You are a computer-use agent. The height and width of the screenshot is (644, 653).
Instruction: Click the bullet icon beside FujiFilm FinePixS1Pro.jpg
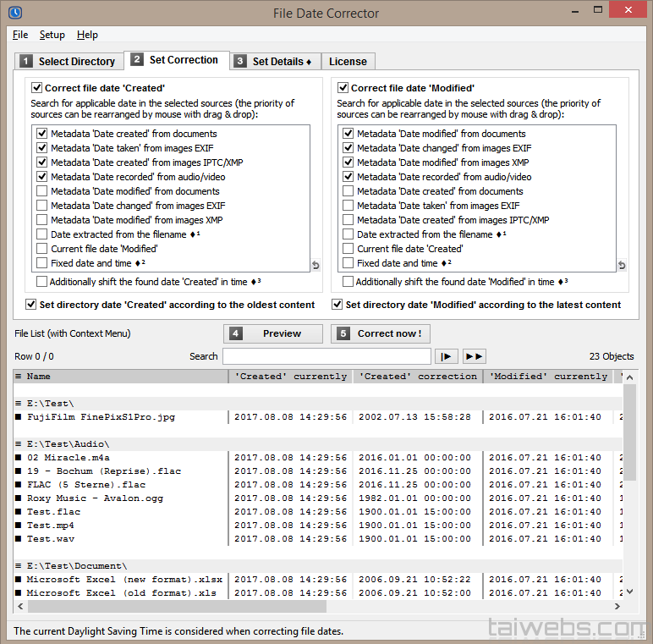pos(18,417)
